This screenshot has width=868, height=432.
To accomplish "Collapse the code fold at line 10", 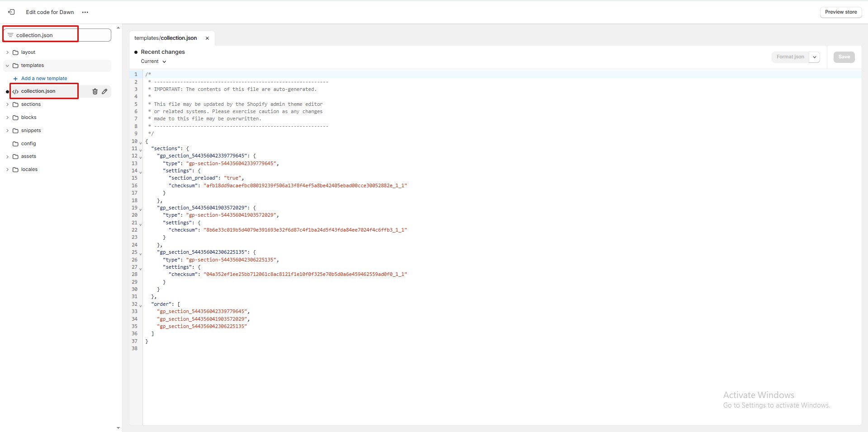I will tap(140, 142).
